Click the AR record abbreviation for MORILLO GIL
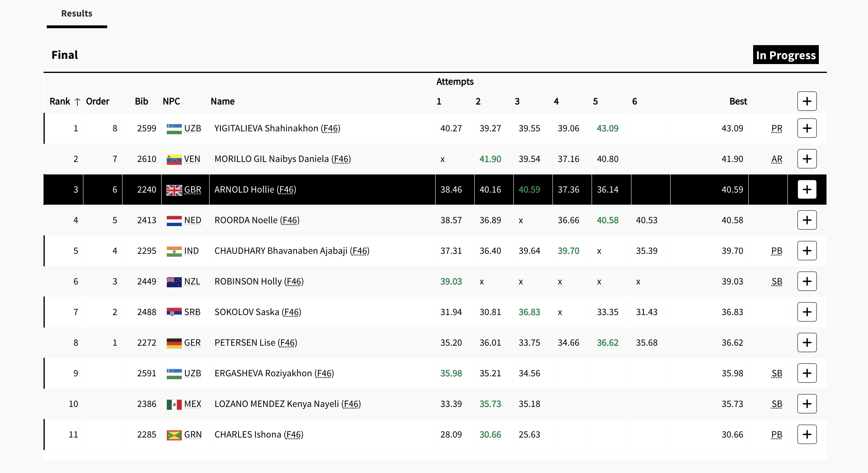The height and width of the screenshot is (473, 868). tap(777, 159)
